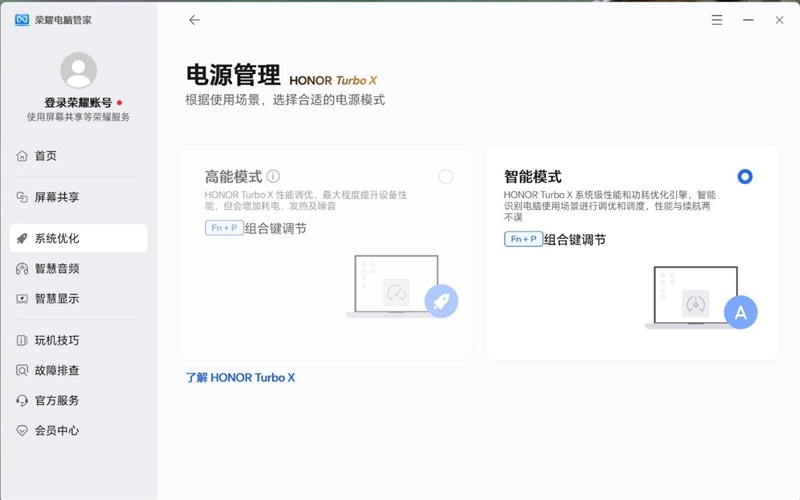Close the 荣耀电脑管家 window
The width and height of the screenshot is (800, 500).
click(779, 20)
